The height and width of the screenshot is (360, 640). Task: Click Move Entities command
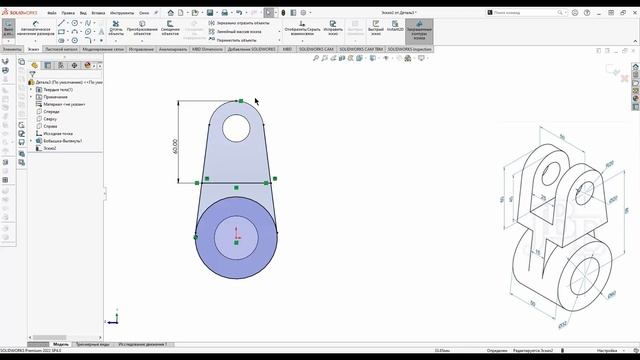233,40
